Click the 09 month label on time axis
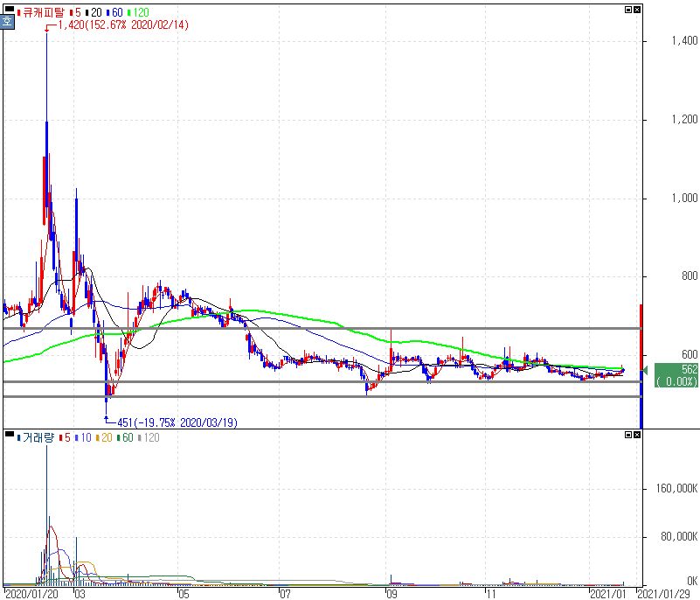The image size is (700, 600). (392, 594)
